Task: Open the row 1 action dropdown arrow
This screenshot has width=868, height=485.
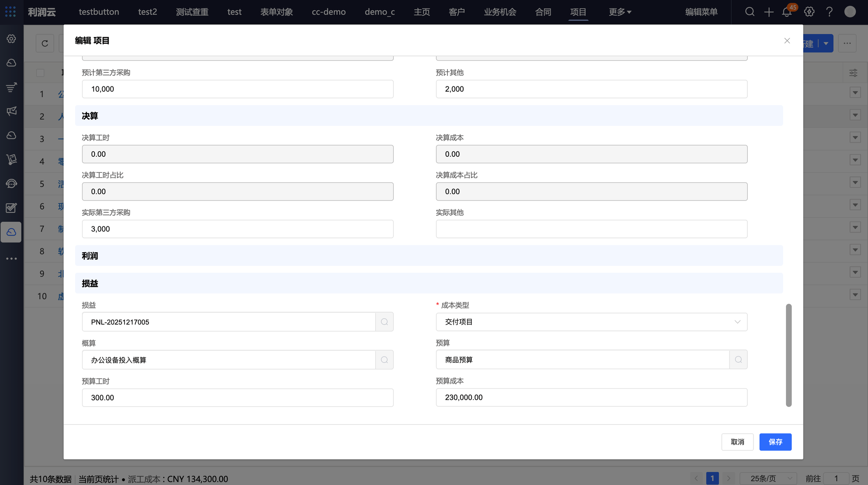Action: tap(855, 92)
